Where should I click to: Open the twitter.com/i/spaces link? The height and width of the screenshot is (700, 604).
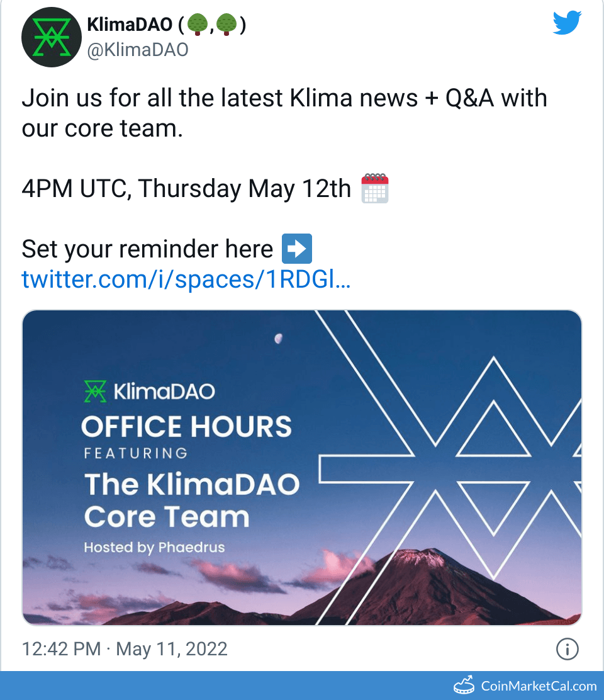(186, 279)
